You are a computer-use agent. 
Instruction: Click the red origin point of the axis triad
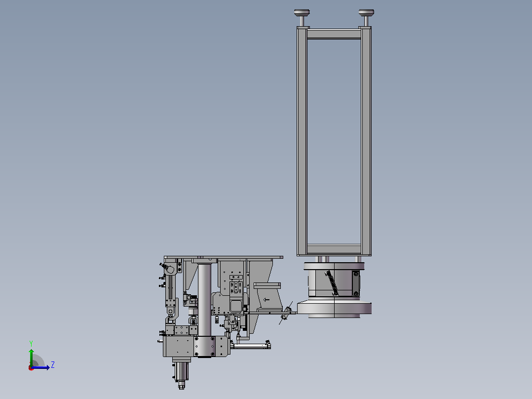(31, 368)
